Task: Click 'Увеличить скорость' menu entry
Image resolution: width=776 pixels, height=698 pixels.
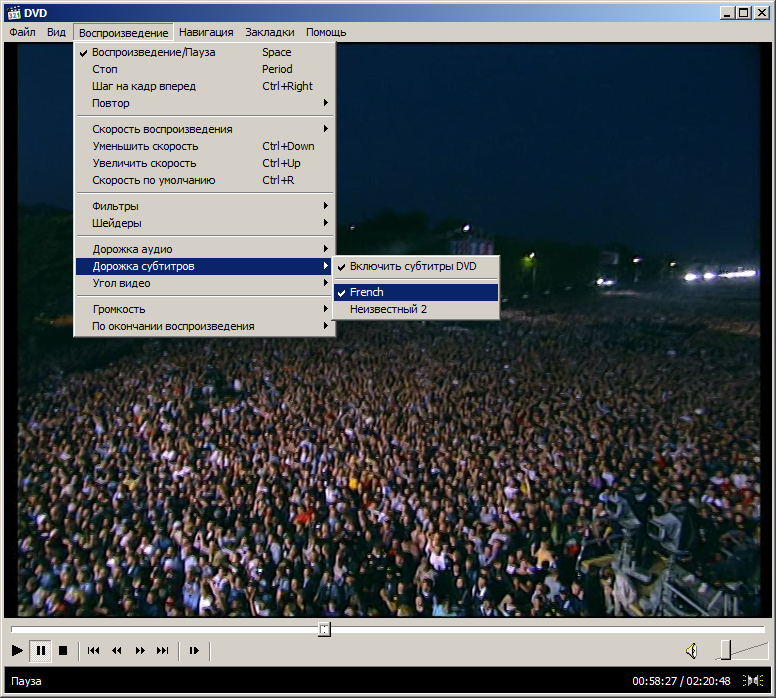Action: 144,163
